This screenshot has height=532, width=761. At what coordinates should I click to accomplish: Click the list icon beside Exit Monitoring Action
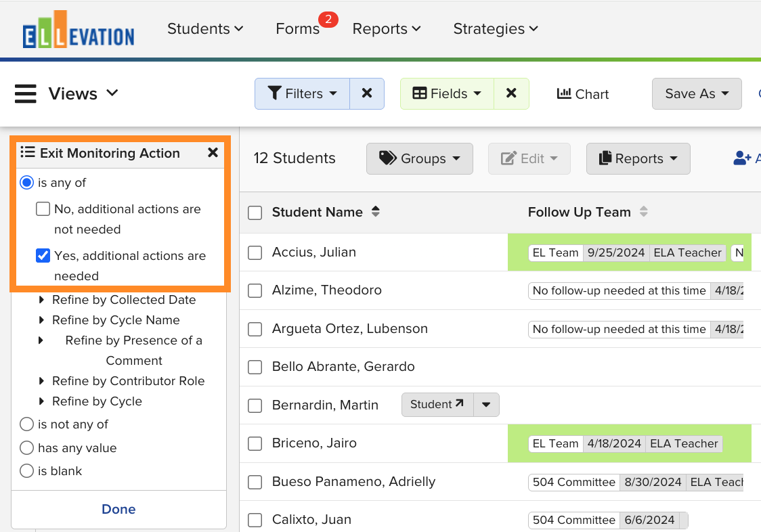pyautogui.click(x=28, y=152)
